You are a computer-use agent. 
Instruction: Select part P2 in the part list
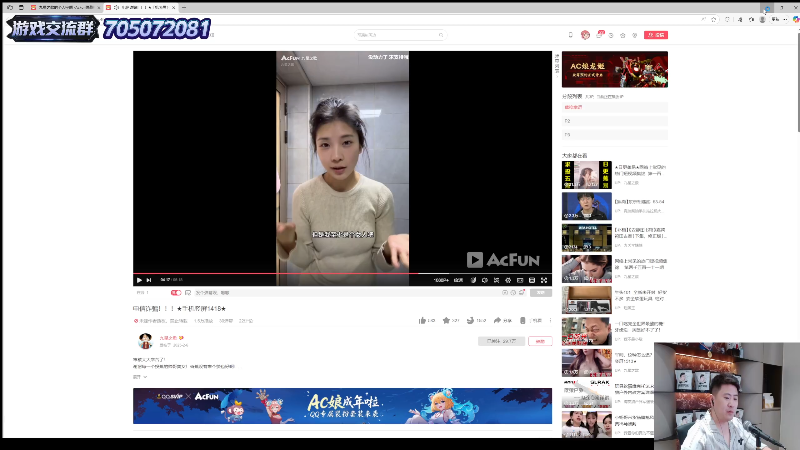pyautogui.click(x=615, y=121)
